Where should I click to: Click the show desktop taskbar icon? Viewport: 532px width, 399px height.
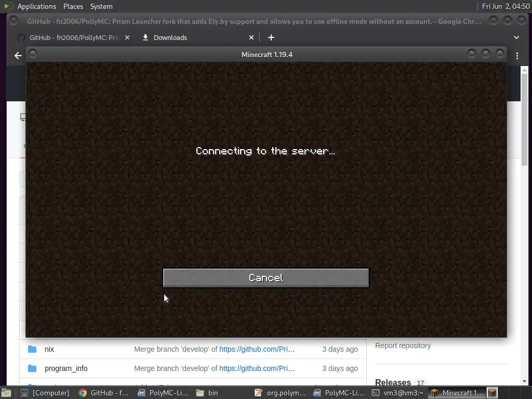6,393
